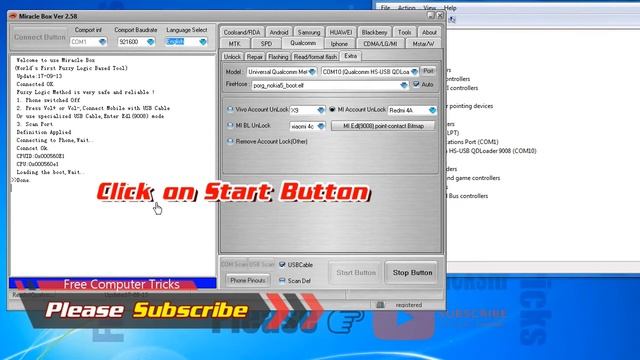Expand the Redmi 4A model dropdown

coord(432,110)
